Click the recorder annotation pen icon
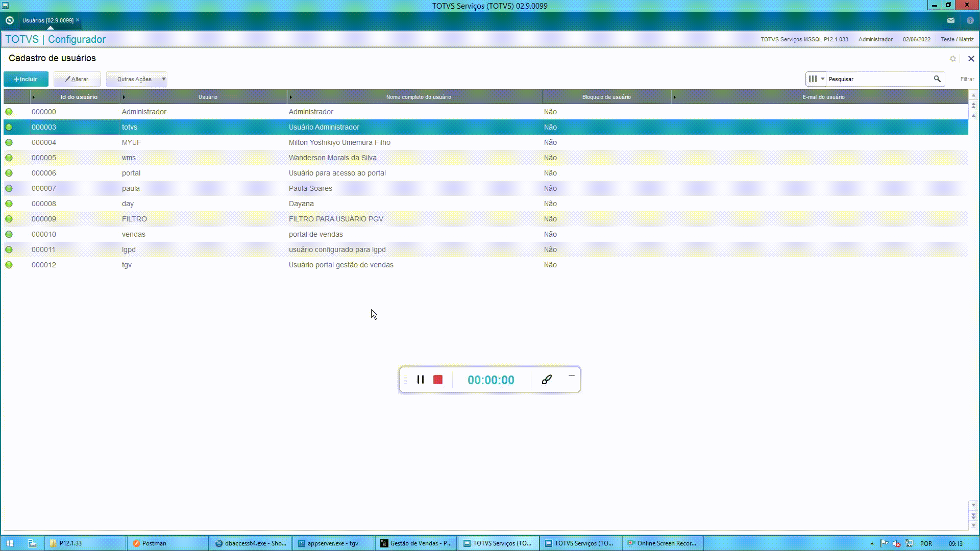This screenshot has height=551, width=980. click(x=547, y=380)
